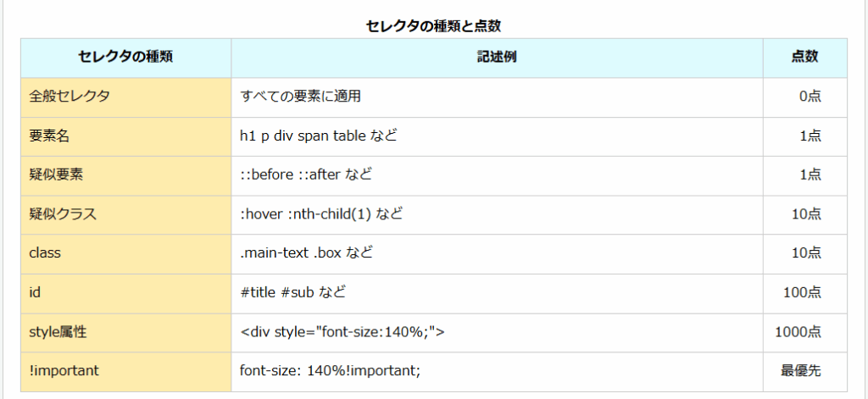
Task: Click the すべての要素に適用 example cell
Action: (x=497, y=97)
